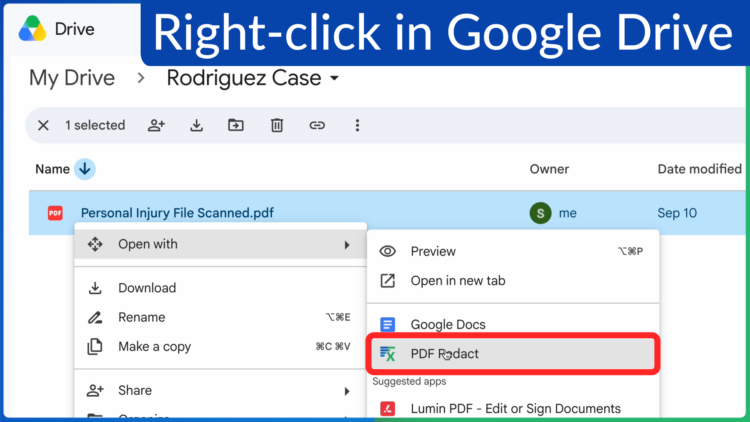This screenshot has height=422, width=750.
Task: Toggle the Name sort direction arrow
Action: coord(85,169)
